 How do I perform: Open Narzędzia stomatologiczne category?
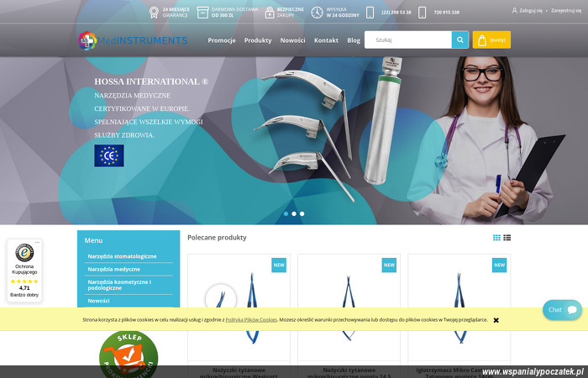pyautogui.click(x=123, y=256)
